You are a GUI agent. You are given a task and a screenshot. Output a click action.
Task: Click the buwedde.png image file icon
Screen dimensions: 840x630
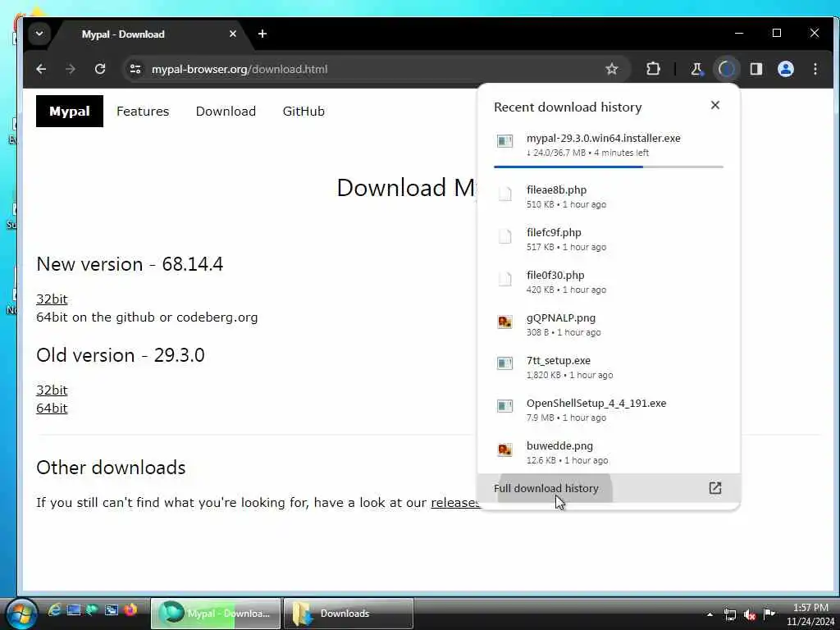tap(504, 450)
